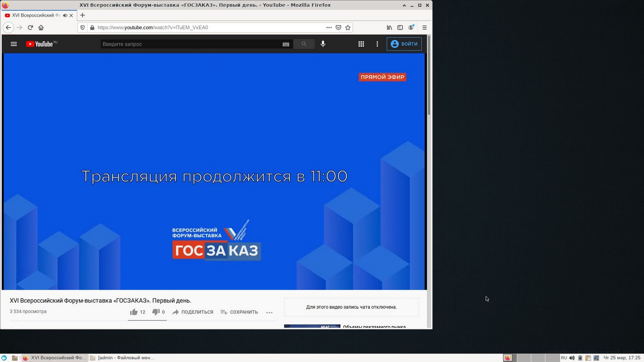This screenshot has width=644, height=362.
Task: Open a new tab with the plus button
Action: [x=82, y=15]
